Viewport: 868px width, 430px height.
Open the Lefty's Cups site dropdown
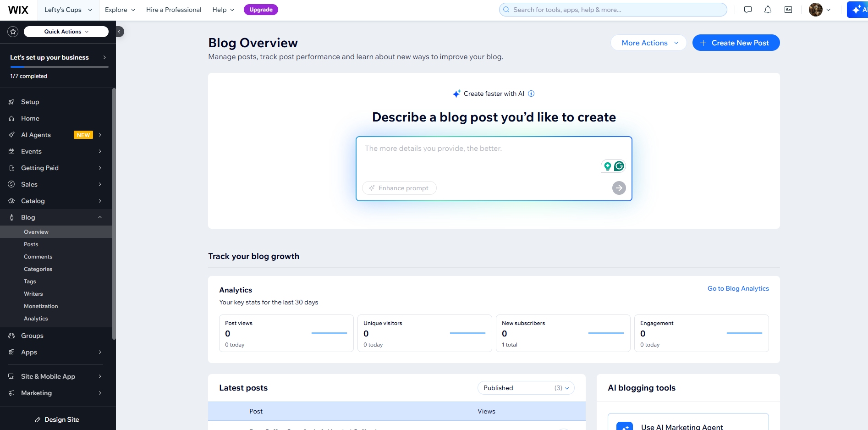[68, 10]
